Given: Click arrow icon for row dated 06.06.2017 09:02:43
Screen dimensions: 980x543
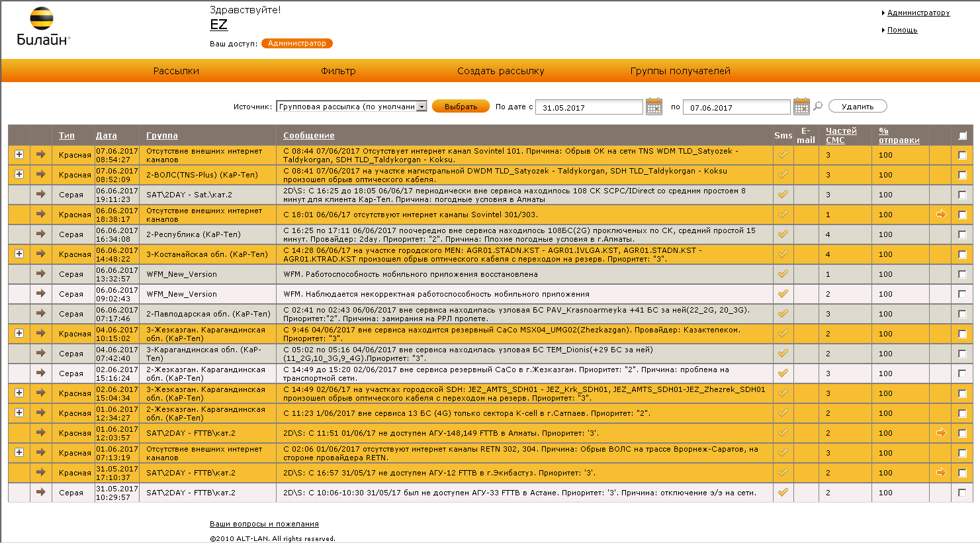Looking at the screenshot, I should pos(41,293).
